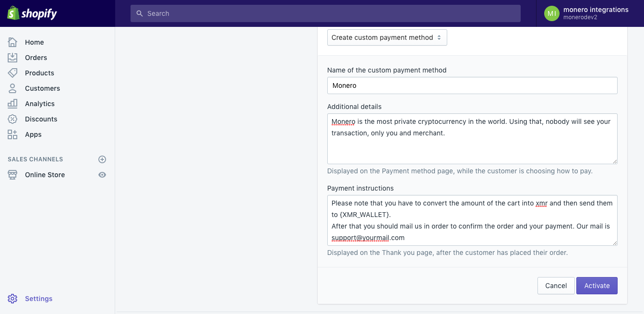This screenshot has height=314, width=644.
Task: Open Apps section
Action: pyautogui.click(x=33, y=134)
